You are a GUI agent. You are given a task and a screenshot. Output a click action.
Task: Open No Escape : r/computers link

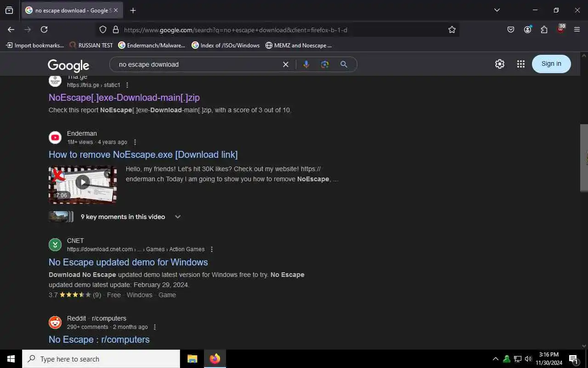(x=99, y=339)
